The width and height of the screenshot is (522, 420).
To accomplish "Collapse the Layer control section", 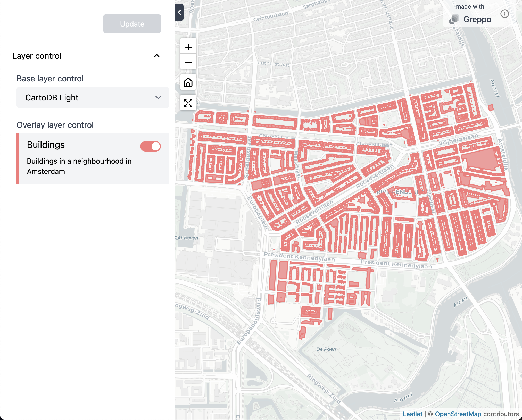I will click(156, 56).
